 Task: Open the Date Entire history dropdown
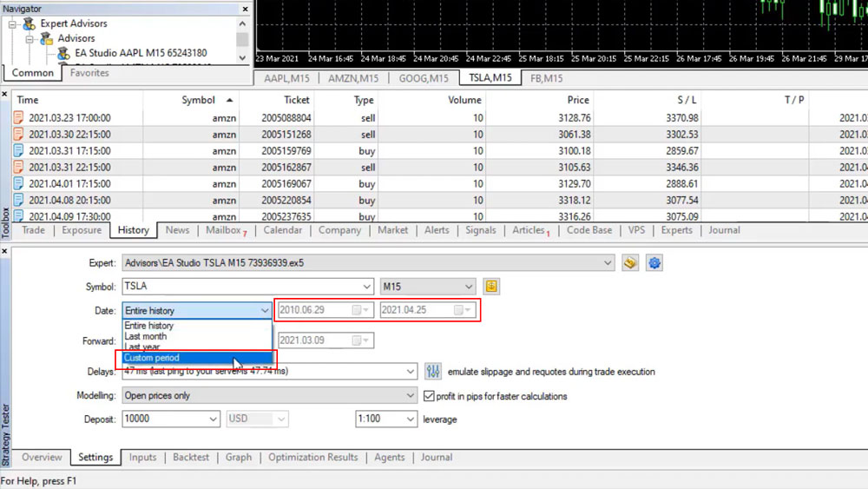(x=265, y=311)
